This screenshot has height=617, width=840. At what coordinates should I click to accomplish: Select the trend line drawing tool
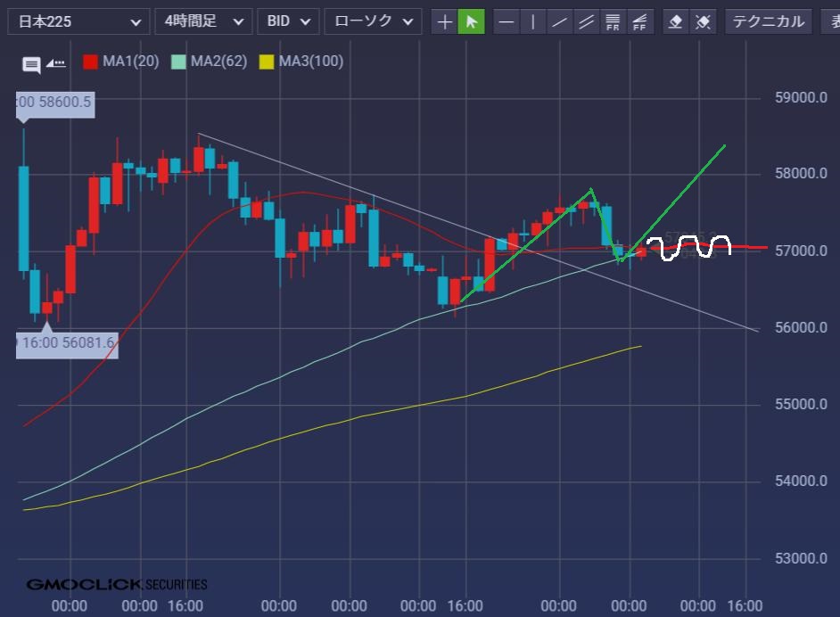[x=560, y=21]
